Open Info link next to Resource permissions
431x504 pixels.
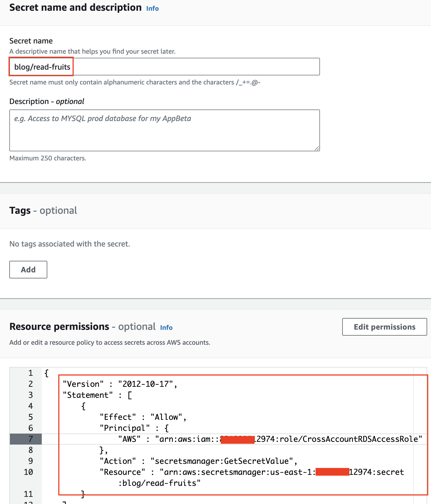pos(166,328)
